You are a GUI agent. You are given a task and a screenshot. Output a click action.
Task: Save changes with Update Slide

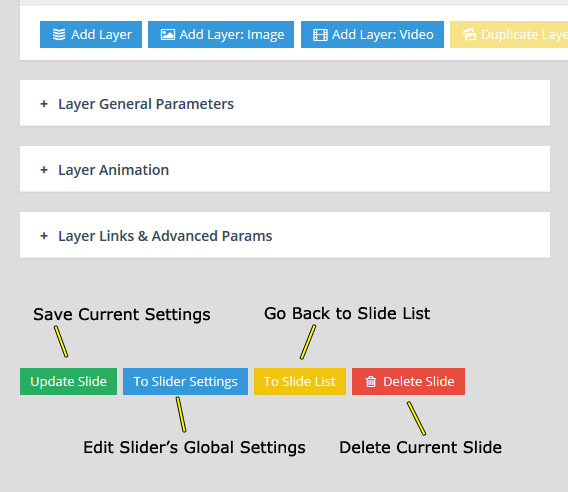pos(68,381)
